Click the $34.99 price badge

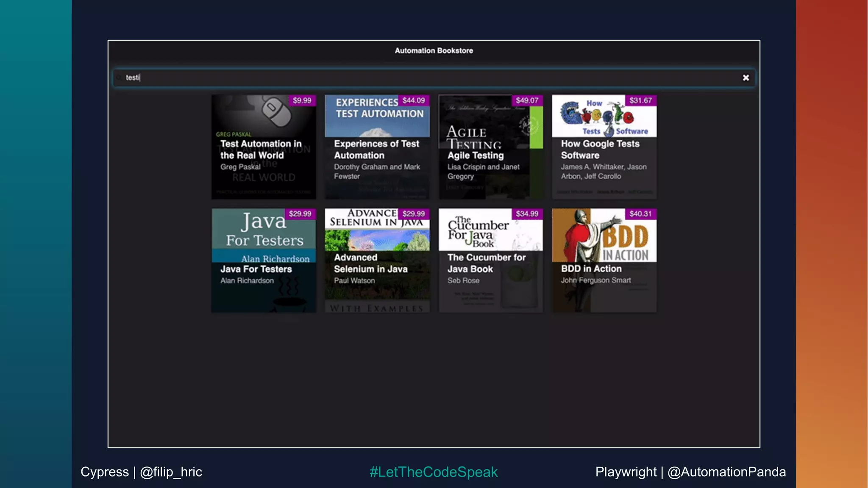pos(527,214)
